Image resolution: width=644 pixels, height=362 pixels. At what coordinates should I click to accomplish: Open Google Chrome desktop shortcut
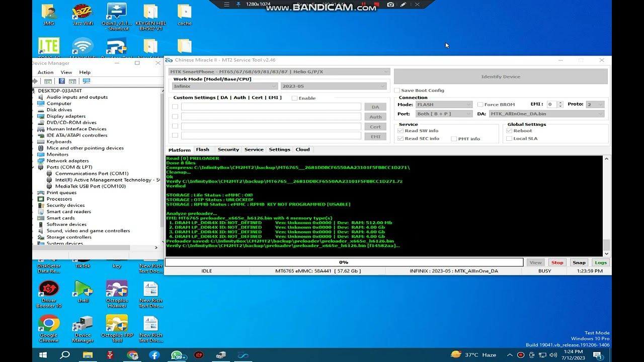tap(49, 329)
